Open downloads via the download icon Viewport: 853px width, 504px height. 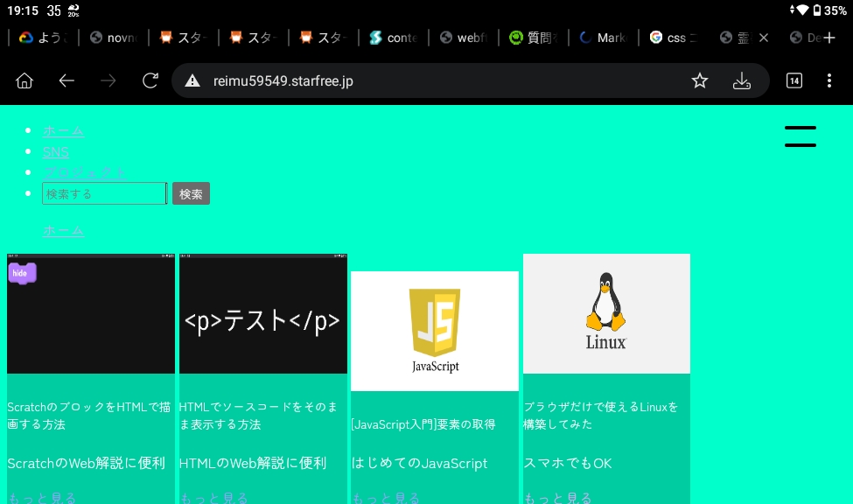pyautogui.click(x=742, y=80)
